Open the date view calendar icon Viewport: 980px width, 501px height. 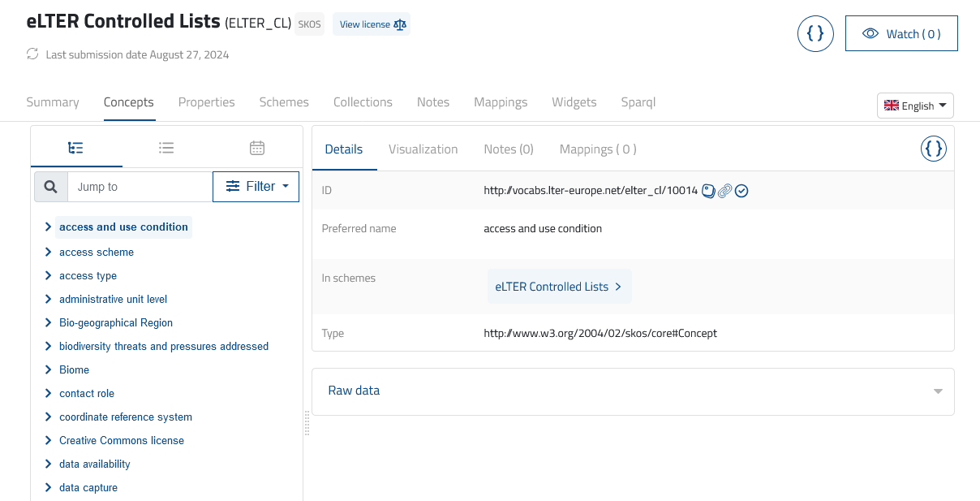coord(257,148)
